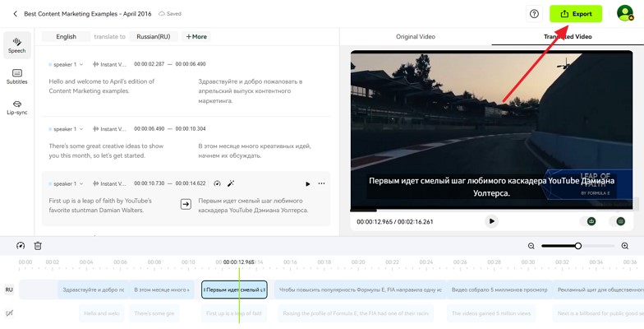Click the cloud Saved status indicator
This screenshot has width=644, height=329.
click(x=170, y=13)
